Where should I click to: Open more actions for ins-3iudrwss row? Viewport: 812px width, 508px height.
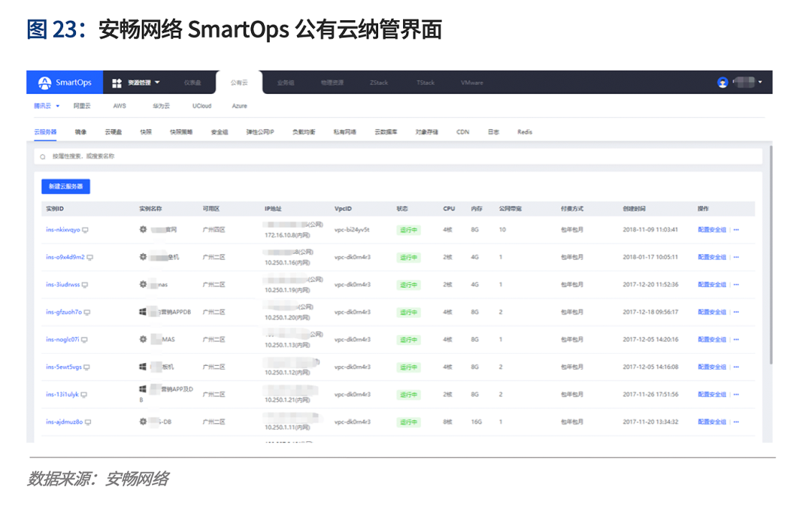click(x=736, y=285)
